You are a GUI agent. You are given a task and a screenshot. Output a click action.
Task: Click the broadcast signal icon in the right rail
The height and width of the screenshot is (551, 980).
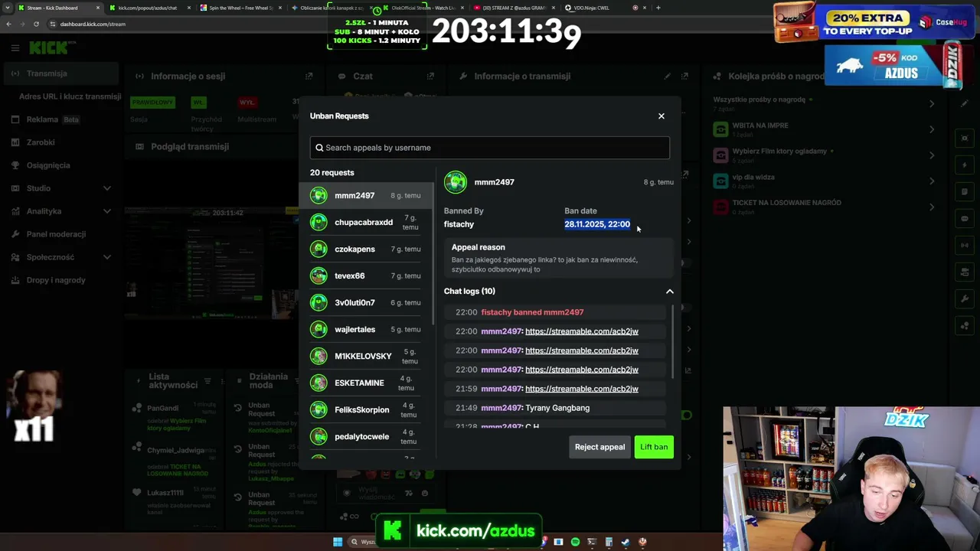965,246
